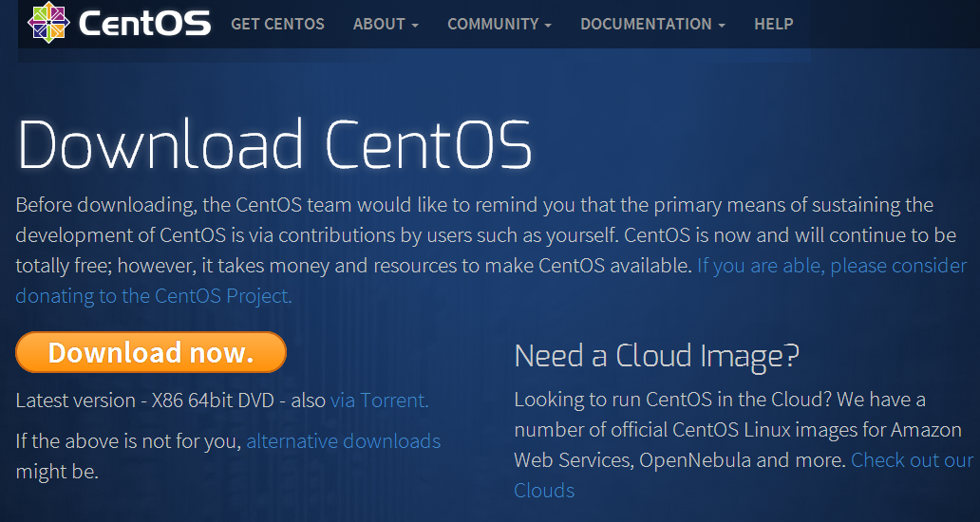Viewport: 980px width, 522px height.
Task: Click the Need a Cloud Image? heading
Action: tap(656, 355)
